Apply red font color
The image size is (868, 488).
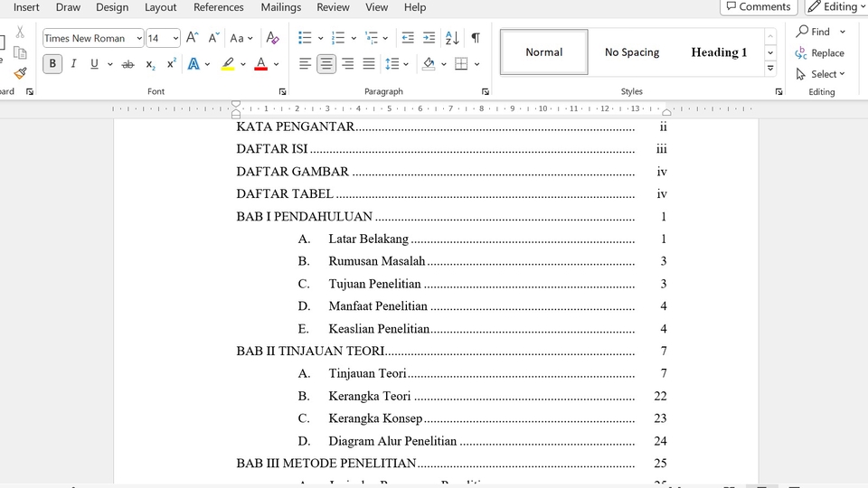click(x=260, y=63)
